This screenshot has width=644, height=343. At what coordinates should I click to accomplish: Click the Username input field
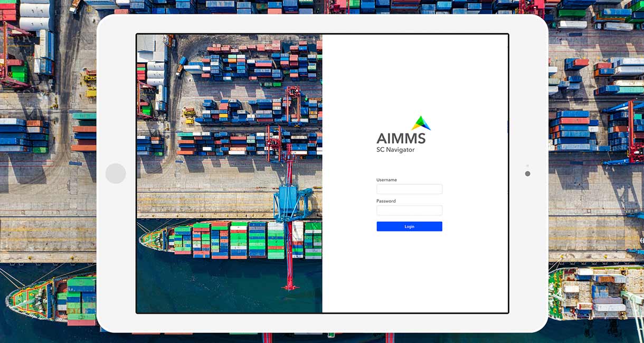409,189
